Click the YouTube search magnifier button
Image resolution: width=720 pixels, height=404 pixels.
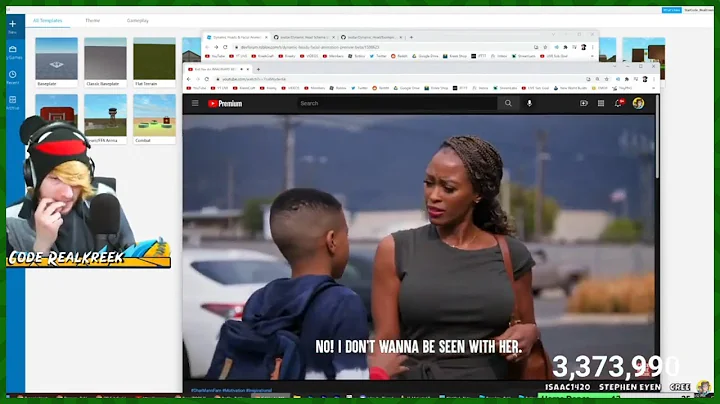508,103
